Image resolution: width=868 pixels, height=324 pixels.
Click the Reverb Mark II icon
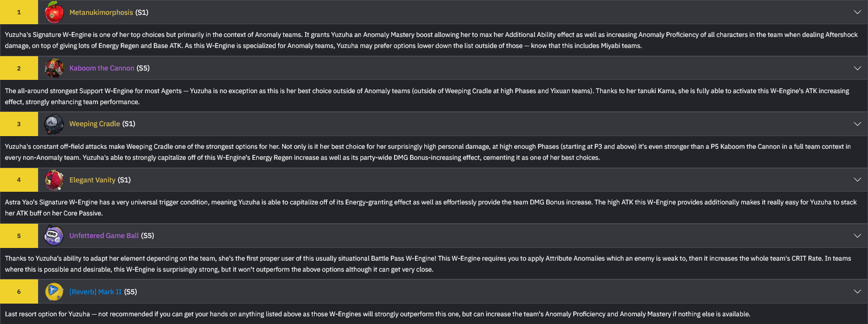(x=53, y=291)
